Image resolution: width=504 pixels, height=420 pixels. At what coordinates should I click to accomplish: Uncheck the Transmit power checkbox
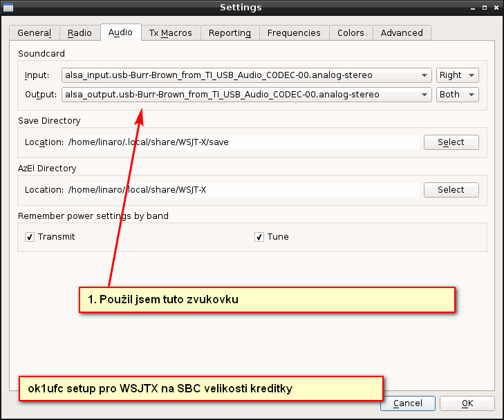click(x=30, y=237)
